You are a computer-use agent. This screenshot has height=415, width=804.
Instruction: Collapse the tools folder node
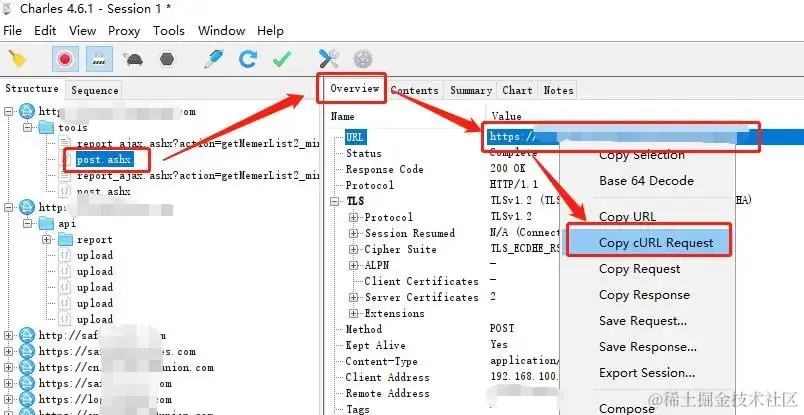click(x=28, y=127)
